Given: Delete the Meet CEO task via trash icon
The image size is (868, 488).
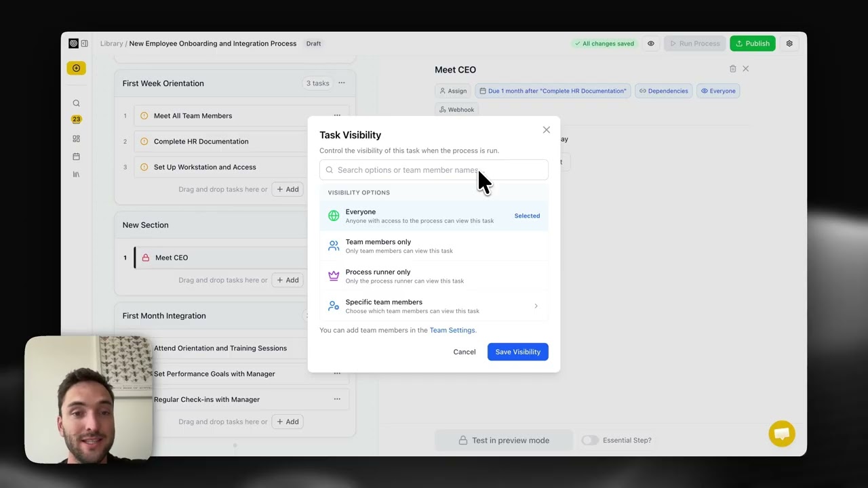Looking at the screenshot, I should [732, 68].
